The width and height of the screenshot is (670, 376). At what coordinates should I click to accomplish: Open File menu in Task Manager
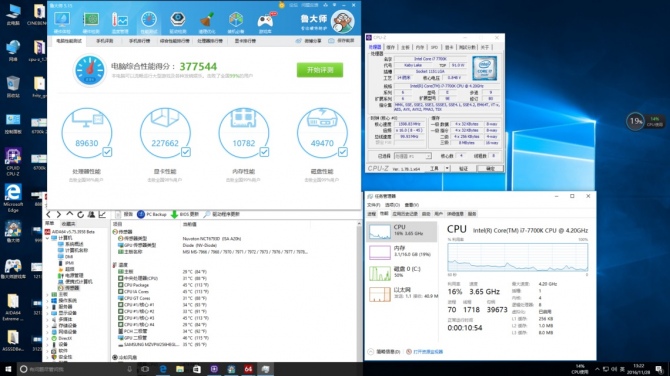373,205
